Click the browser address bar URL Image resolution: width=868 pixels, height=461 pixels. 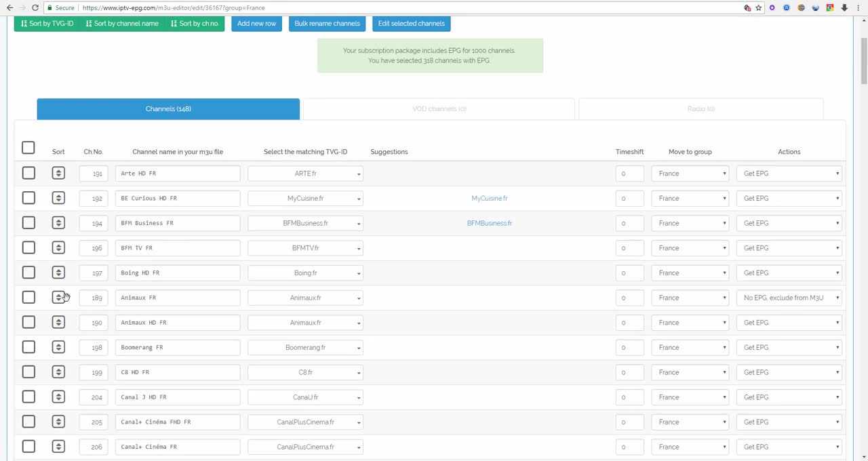[x=407, y=7]
